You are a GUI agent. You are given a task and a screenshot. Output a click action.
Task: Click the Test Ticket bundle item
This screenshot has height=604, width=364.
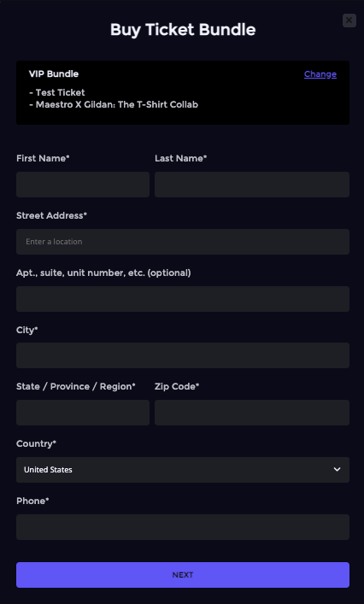coord(57,92)
